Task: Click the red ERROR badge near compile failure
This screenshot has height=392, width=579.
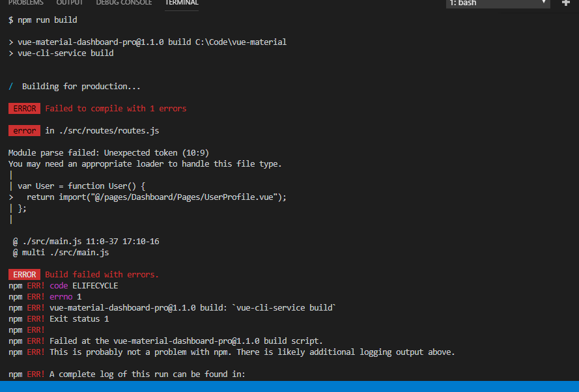Action: [x=24, y=108]
